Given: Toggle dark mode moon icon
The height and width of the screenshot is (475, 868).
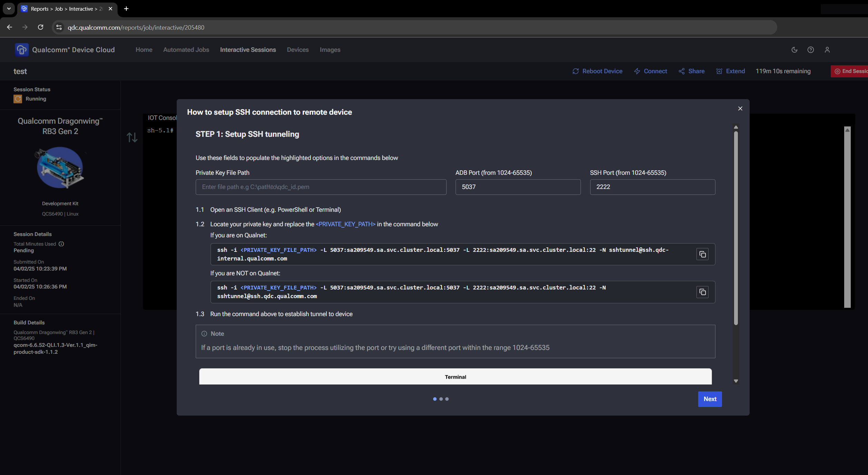Looking at the screenshot, I should 794,50.
